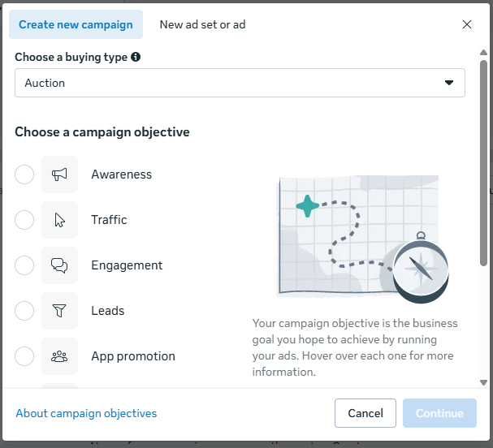Click the Leads funnel icon
This screenshot has width=493, height=448.
(59, 311)
